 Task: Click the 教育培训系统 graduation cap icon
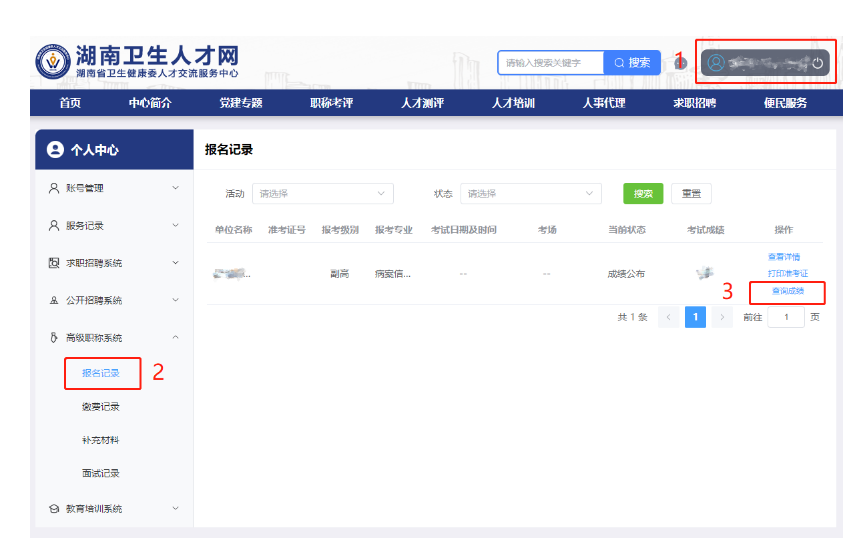(54, 509)
